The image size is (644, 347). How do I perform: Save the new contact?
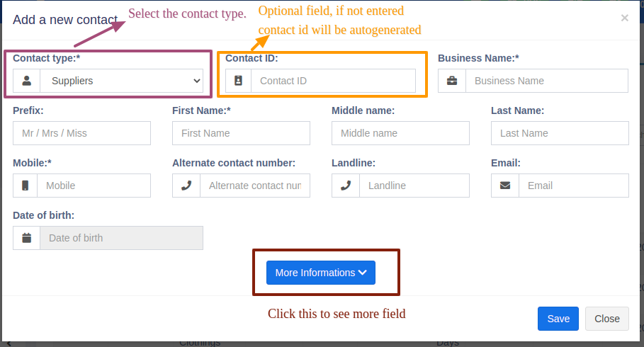tap(558, 319)
